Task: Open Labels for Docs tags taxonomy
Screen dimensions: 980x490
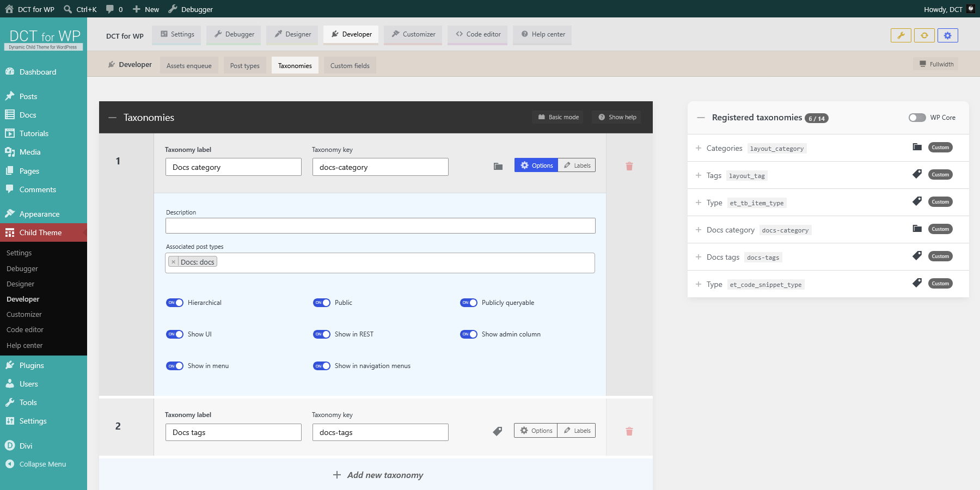Action: point(577,431)
